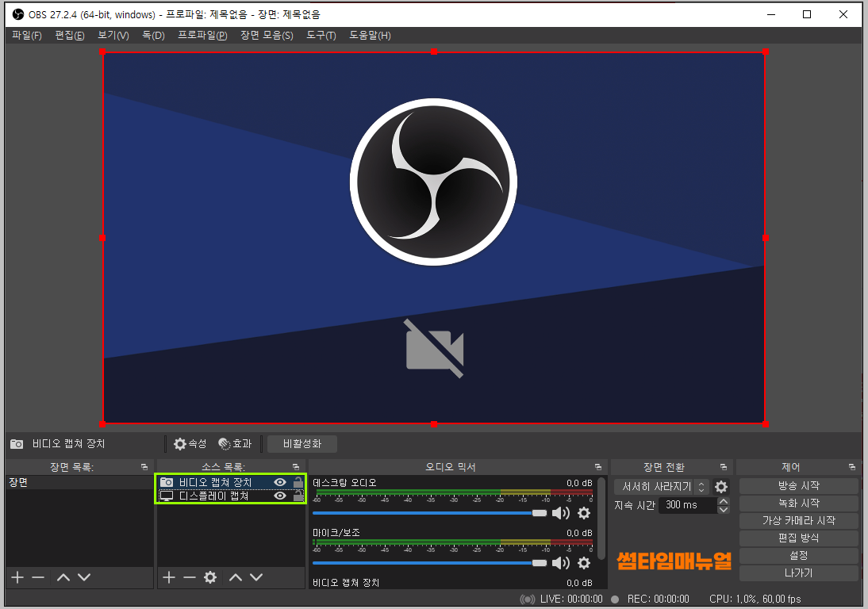Open the 파일(F) menu

pos(26,36)
